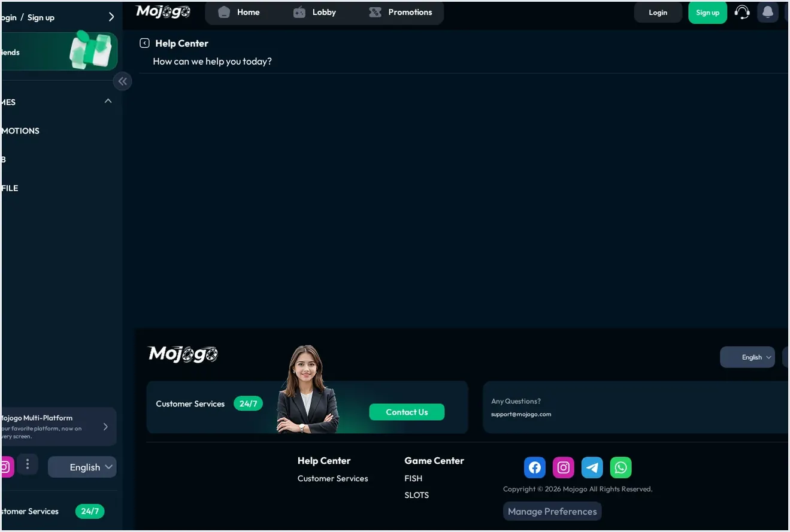Image resolution: width=790 pixels, height=532 pixels.
Task: Open Customer Services link under Help Center
Action: (x=333, y=478)
